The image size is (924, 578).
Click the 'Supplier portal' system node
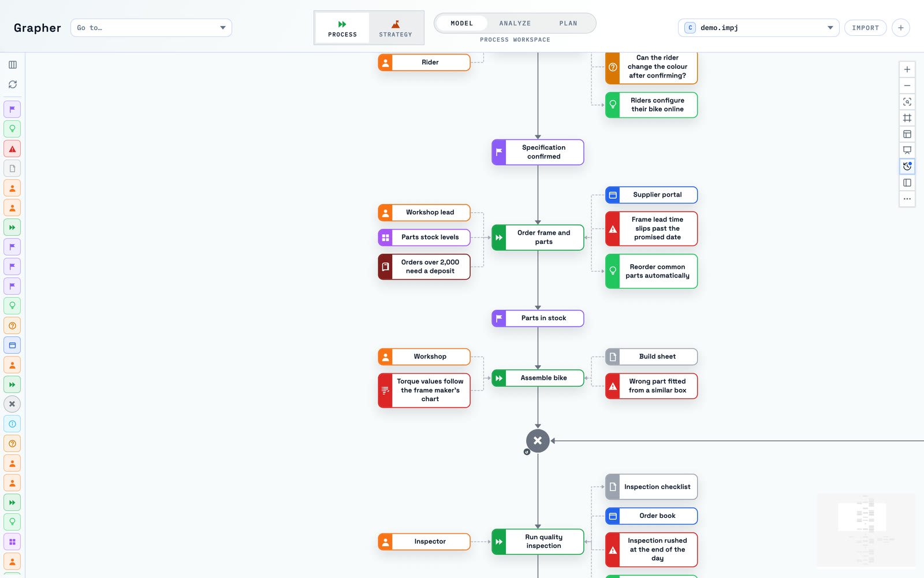[x=651, y=195]
